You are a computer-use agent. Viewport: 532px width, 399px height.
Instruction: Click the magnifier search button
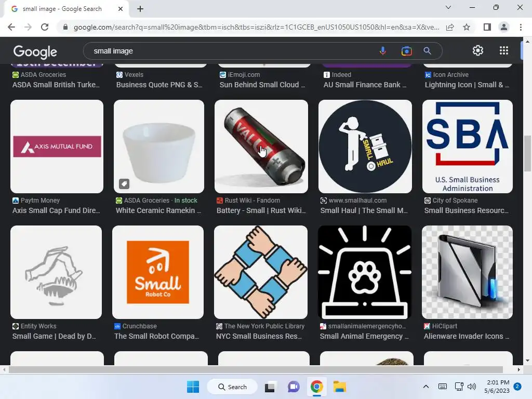[x=427, y=51]
